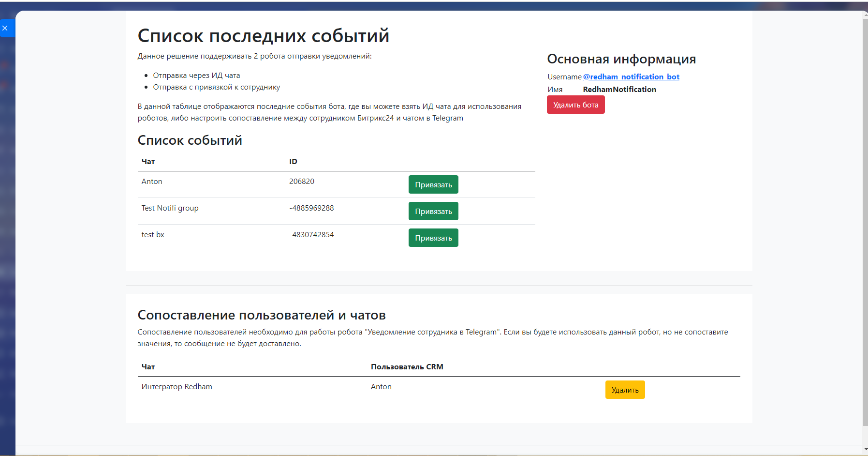Click the Список последних событий heading
This screenshot has height=456, width=868.
(264, 36)
